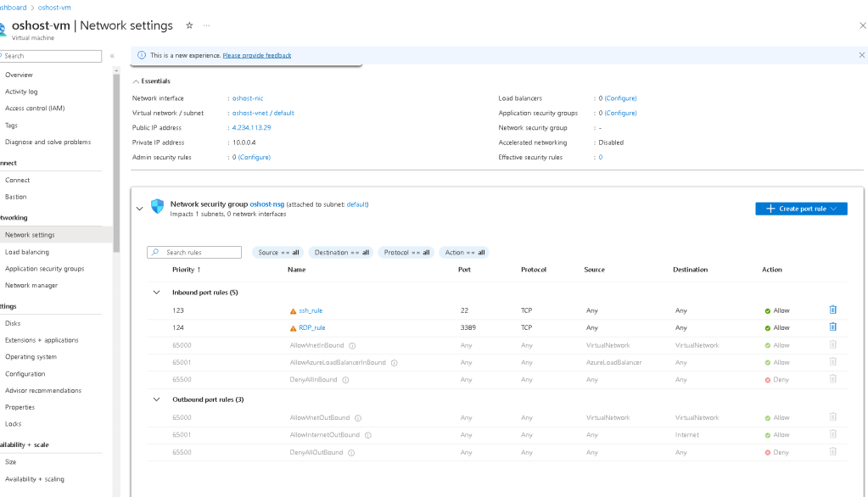Open Application security groups menu item
868x497 pixels.
point(44,268)
